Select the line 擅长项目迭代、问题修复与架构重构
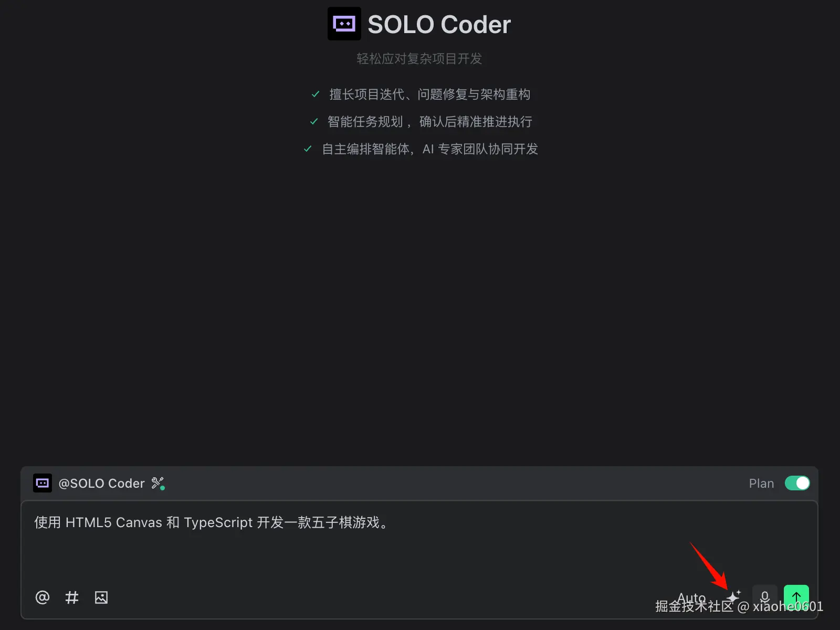Screen dimensions: 840x630 pos(429,94)
